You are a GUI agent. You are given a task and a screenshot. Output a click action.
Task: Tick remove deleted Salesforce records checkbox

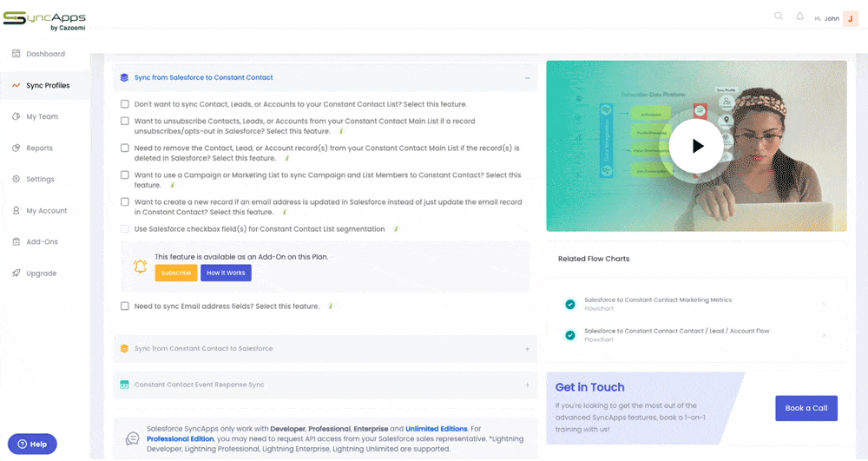point(124,148)
